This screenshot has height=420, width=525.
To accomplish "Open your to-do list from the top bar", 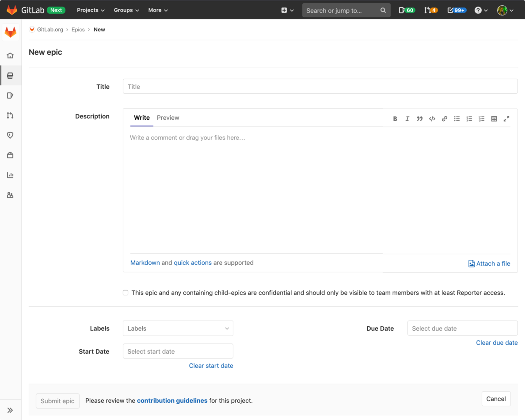I will coord(456,10).
